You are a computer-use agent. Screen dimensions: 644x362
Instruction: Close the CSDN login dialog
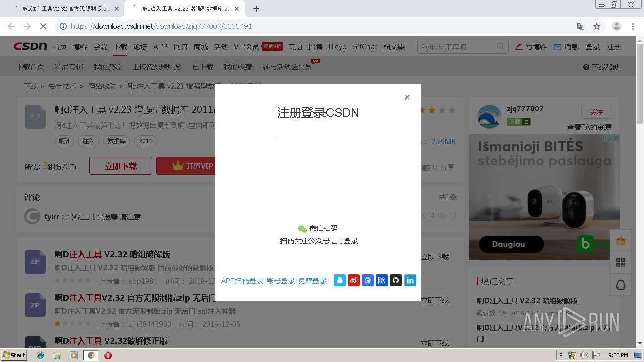407,97
